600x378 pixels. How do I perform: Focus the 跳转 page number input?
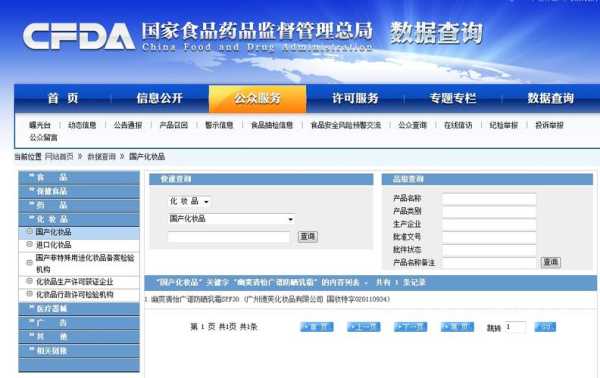click(x=515, y=327)
